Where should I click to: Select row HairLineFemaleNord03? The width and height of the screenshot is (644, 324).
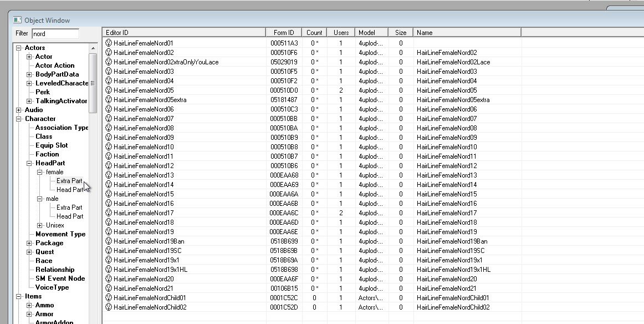pyautogui.click(x=311, y=72)
